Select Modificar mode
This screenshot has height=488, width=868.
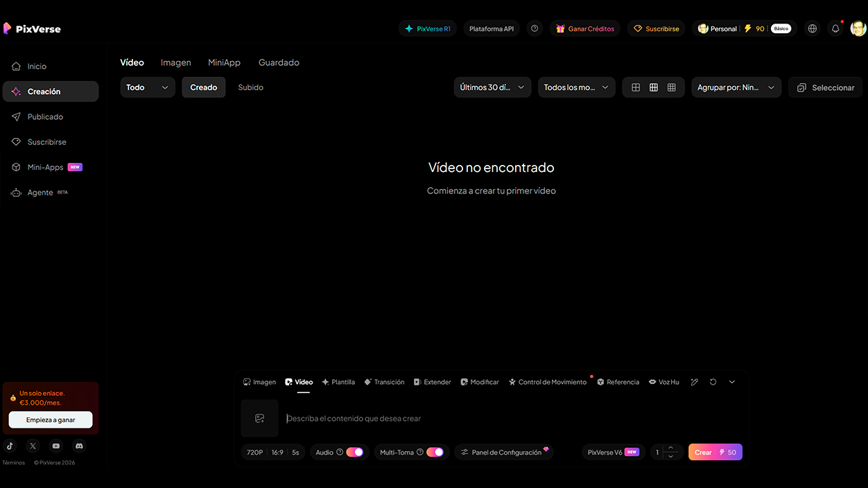[480, 382]
